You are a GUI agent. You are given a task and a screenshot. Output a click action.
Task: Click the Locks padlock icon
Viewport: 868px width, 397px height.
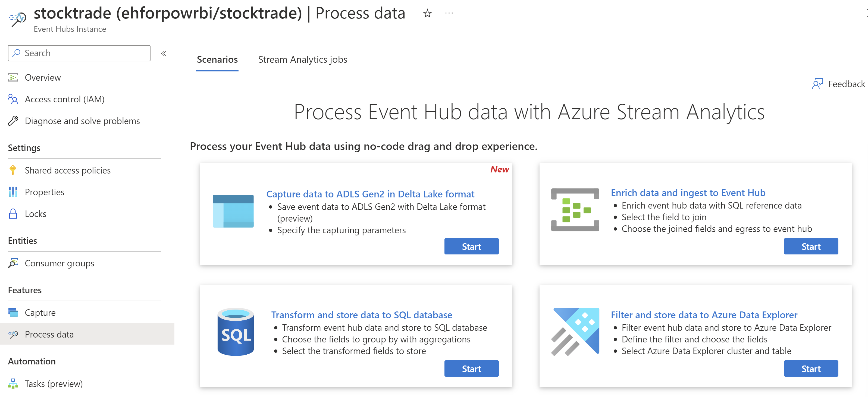tap(13, 213)
